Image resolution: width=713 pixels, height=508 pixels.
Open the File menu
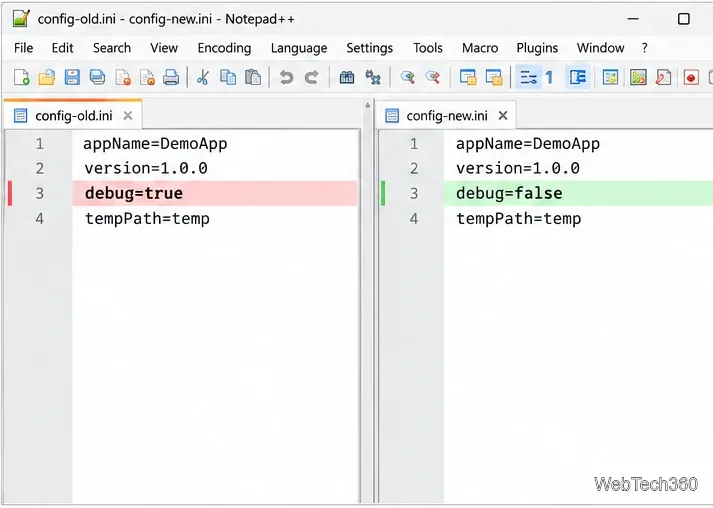tap(24, 48)
